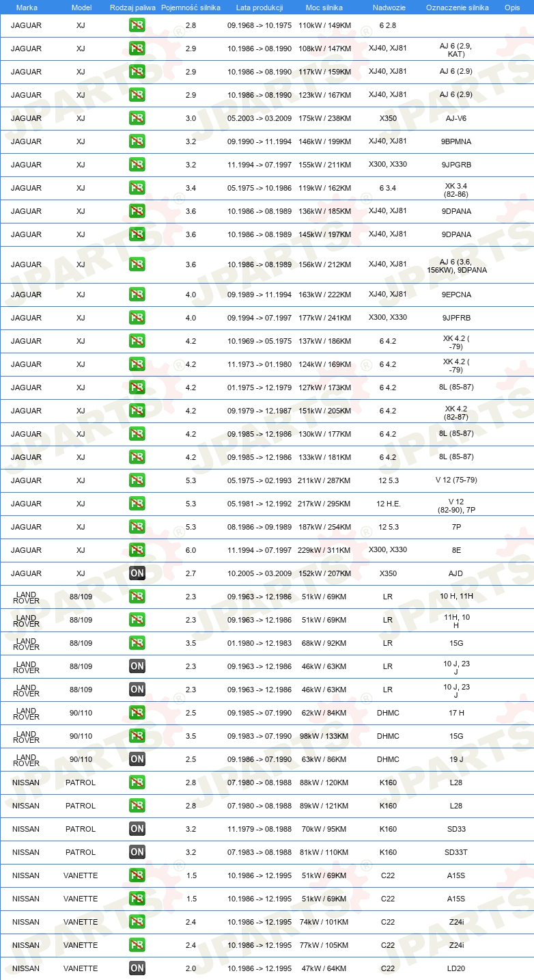Click diesel ON icon in Nissan Patrol SD33T row

(137, 852)
